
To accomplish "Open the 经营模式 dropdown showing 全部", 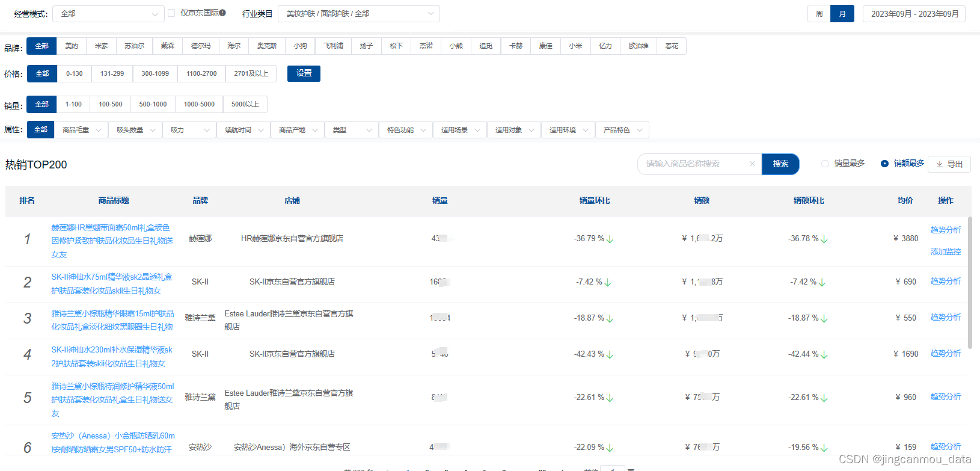I will pyautogui.click(x=108, y=14).
